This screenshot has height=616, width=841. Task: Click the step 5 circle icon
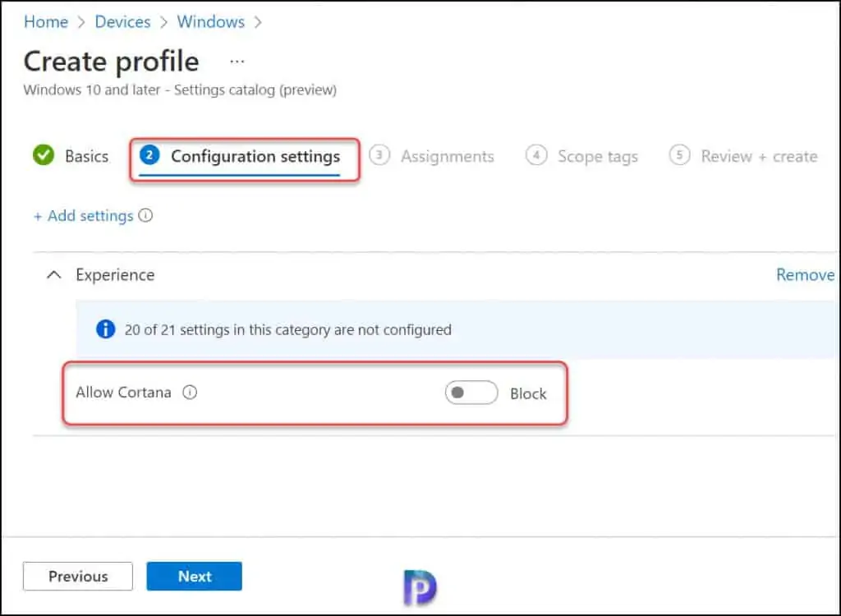tap(679, 155)
